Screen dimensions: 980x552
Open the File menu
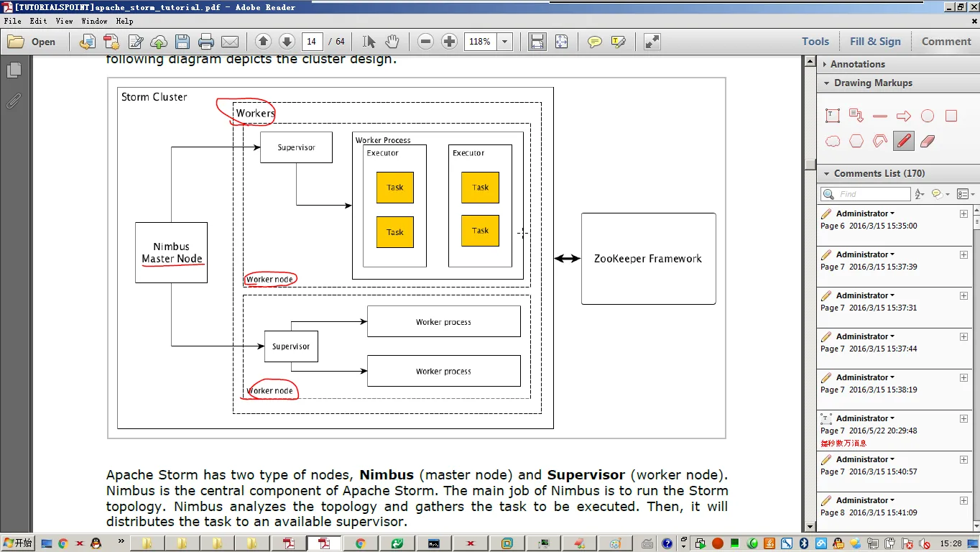click(12, 21)
